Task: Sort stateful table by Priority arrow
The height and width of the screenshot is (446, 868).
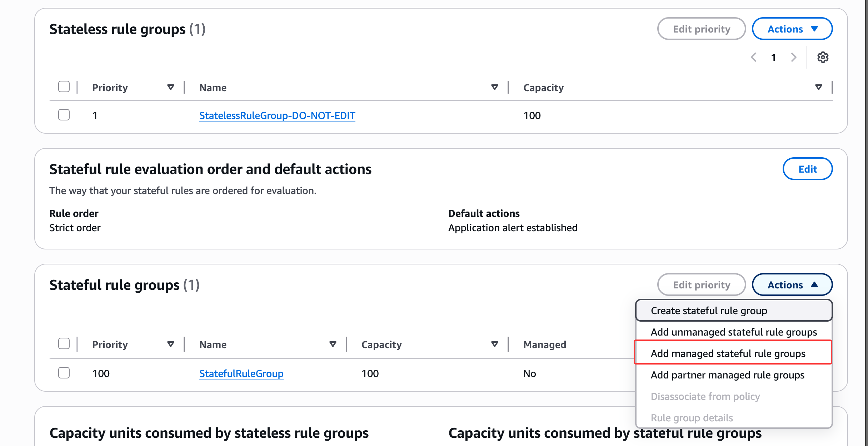Action: [171, 344]
